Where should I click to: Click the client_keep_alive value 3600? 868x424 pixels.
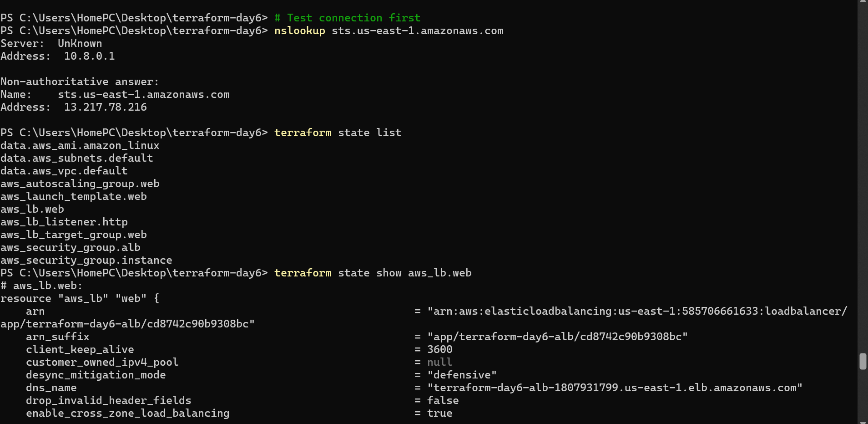pyautogui.click(x=439, y=350)
